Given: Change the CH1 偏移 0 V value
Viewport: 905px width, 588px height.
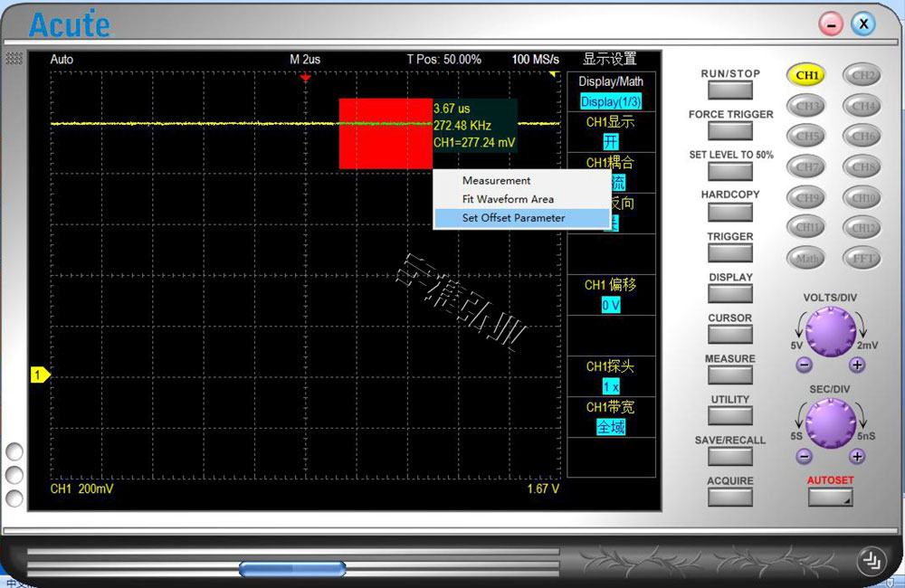Looking at the screenshot, I should tap(611, 305).
